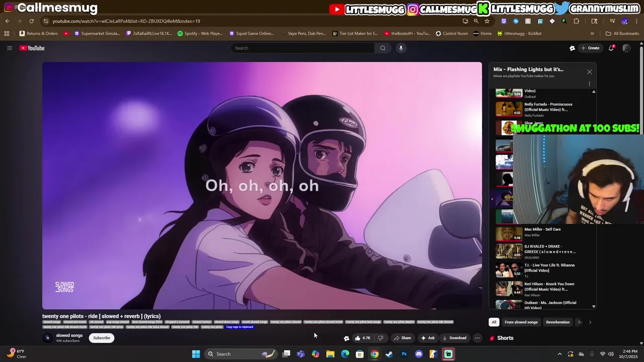Open Discord from the taskbar
This screenshot has width=644, height=362.
[x=419, y=354]
